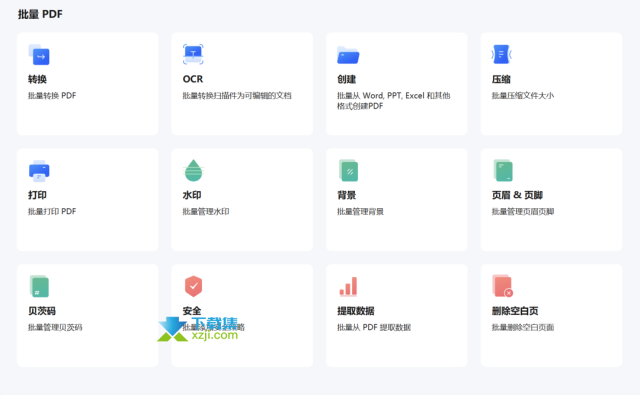The image size is (640, 395).
Task: Click the description 批量转换 PDF
Action: pos(52,95)
